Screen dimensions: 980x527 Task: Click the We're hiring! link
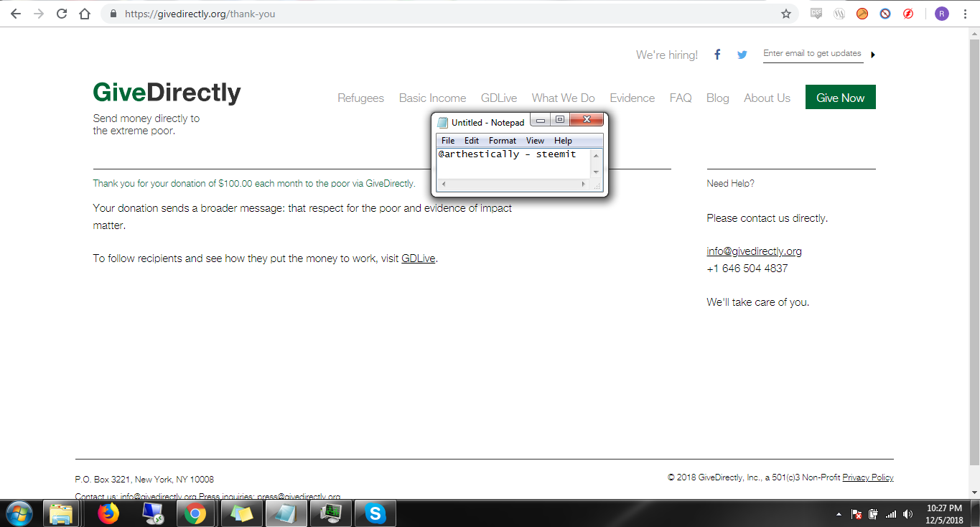tap(667, 55)
